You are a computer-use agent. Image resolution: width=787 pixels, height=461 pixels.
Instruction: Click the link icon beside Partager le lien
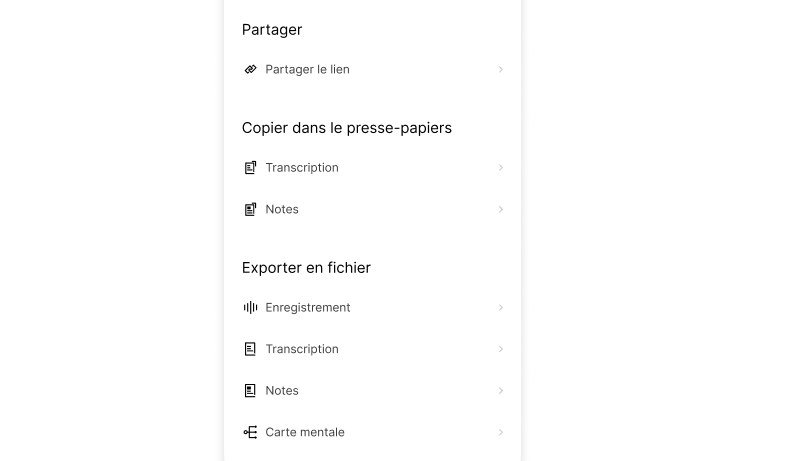250,70
